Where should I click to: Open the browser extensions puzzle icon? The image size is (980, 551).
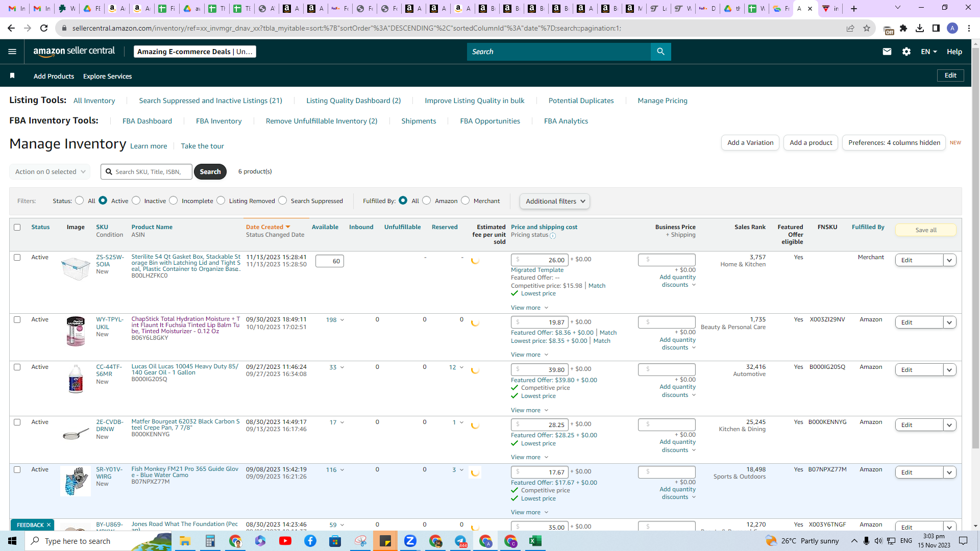click(903, 28)
